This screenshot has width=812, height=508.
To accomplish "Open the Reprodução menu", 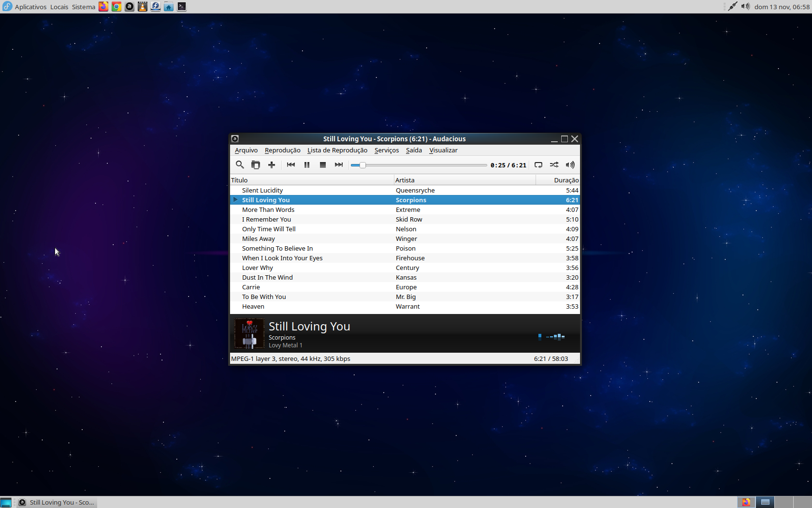I will point(283,150).
